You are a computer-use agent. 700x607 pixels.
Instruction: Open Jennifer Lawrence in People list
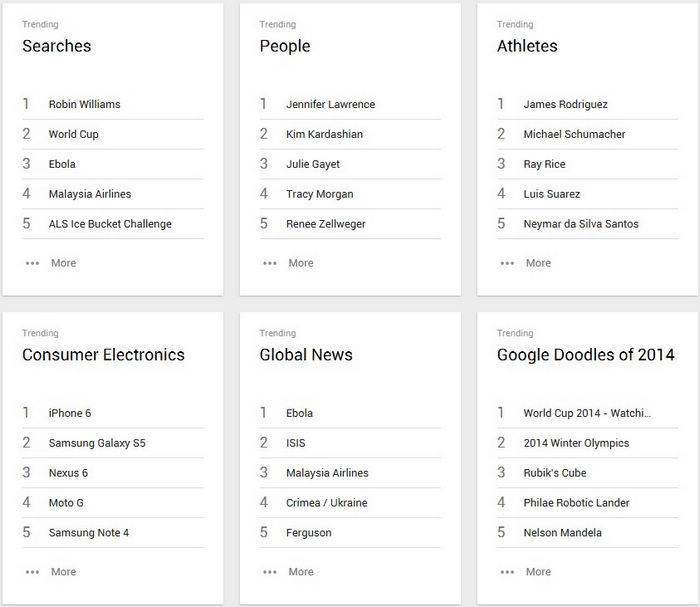[330, 104]
